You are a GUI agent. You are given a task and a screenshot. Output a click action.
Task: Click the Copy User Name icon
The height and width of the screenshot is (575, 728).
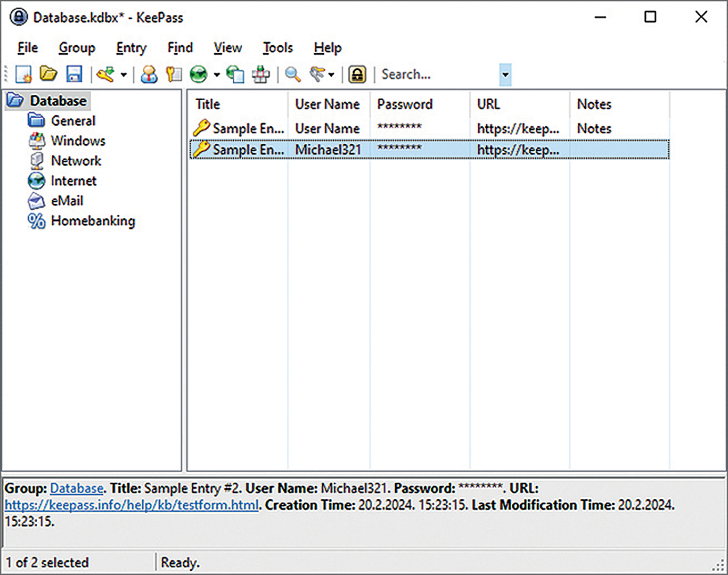[149, 74]
